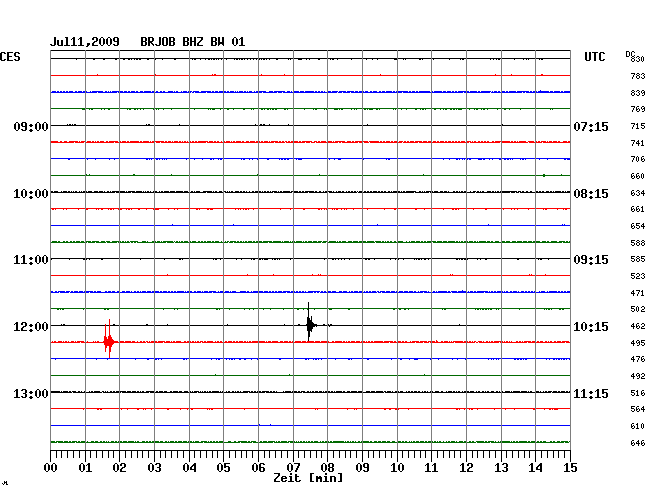
Task: Click minute axis tick label 07
Action: tap(293, 468)
